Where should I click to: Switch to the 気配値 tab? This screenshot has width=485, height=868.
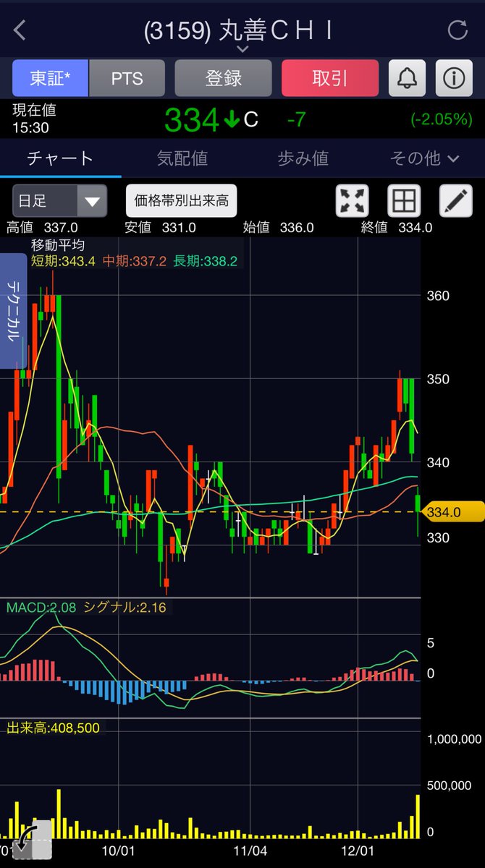tap(182, 158)
